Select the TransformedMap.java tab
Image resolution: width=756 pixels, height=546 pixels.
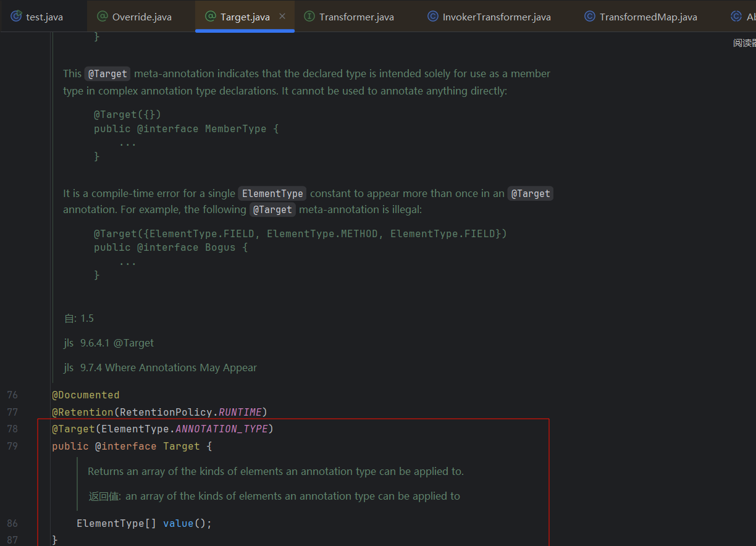(x=648, y=17)
